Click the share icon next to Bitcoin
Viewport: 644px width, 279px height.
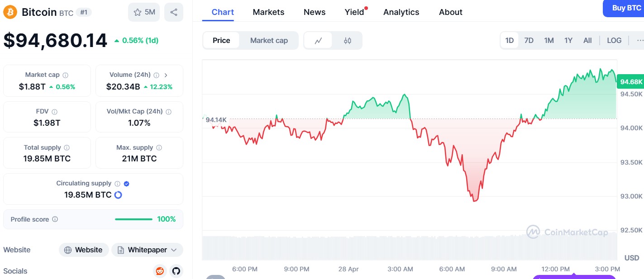pyautogui.click(x=174, y=12)
